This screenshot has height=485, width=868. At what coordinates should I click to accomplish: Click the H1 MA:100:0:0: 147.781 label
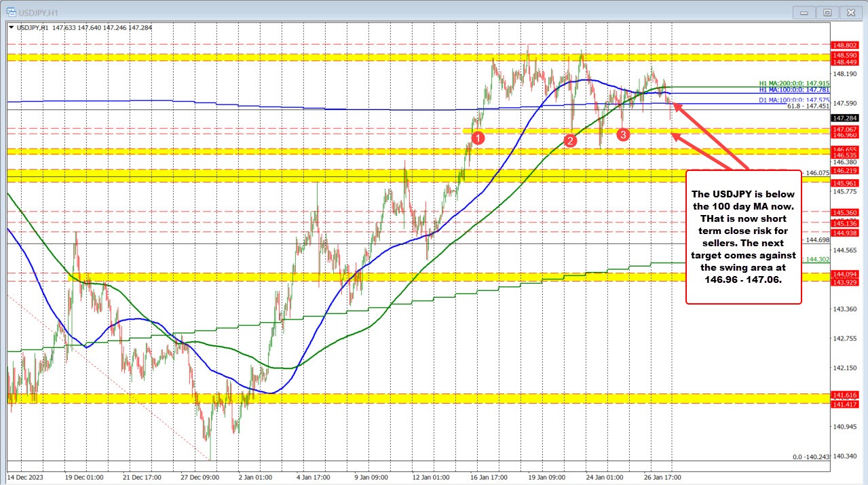click(x=794, y=91)
